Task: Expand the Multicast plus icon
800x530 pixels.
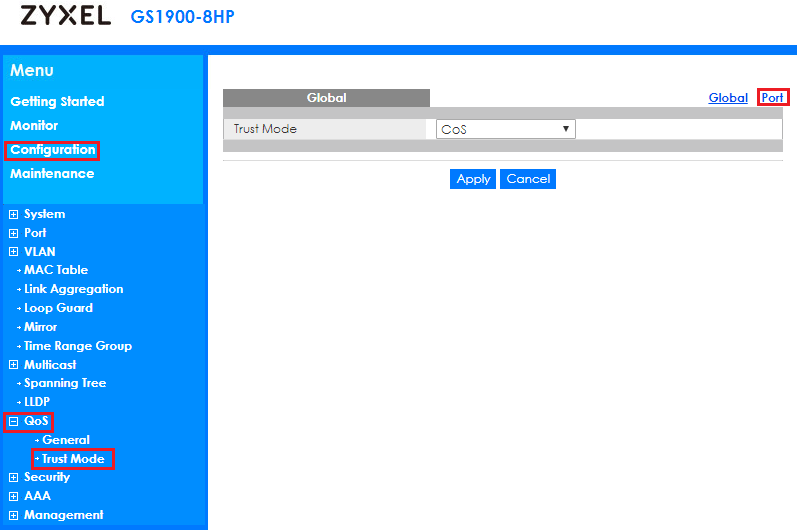Action: [14, 365]
